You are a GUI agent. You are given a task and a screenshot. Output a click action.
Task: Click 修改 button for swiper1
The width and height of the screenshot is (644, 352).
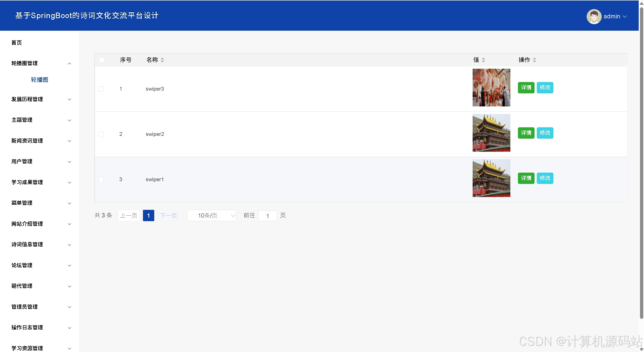(545, 178)
